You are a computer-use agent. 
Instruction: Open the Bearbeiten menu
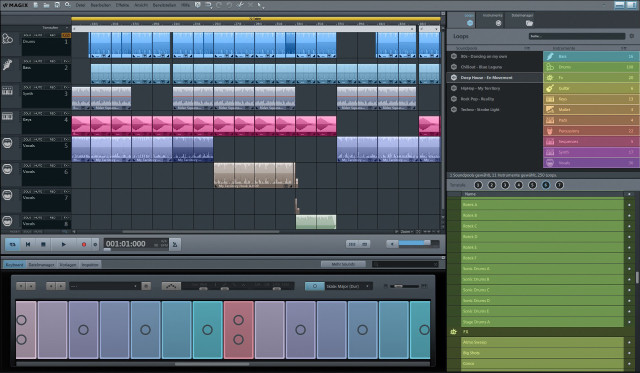[100, 5]
